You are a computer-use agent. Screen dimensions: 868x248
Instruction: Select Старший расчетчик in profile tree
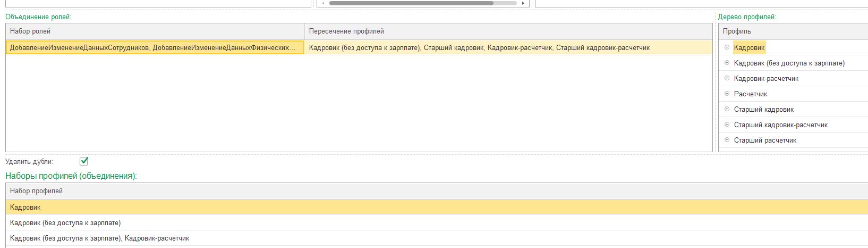[765, 140]
